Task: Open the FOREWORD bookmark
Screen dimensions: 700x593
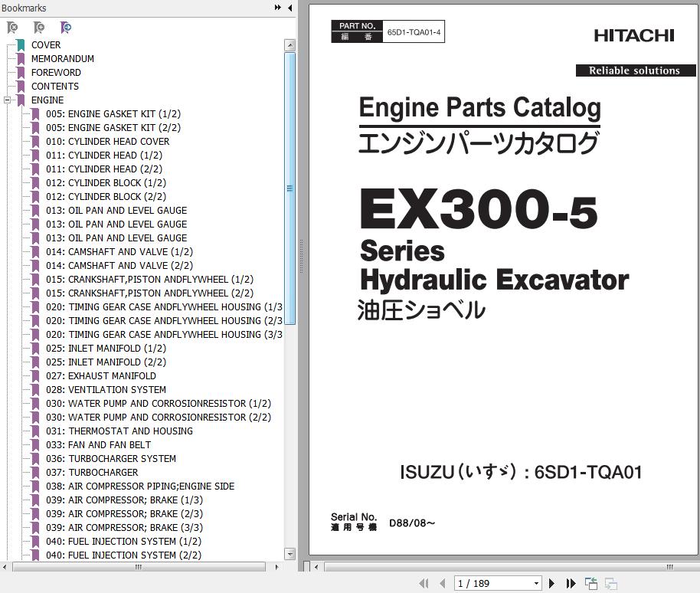Action: point(56,73)
